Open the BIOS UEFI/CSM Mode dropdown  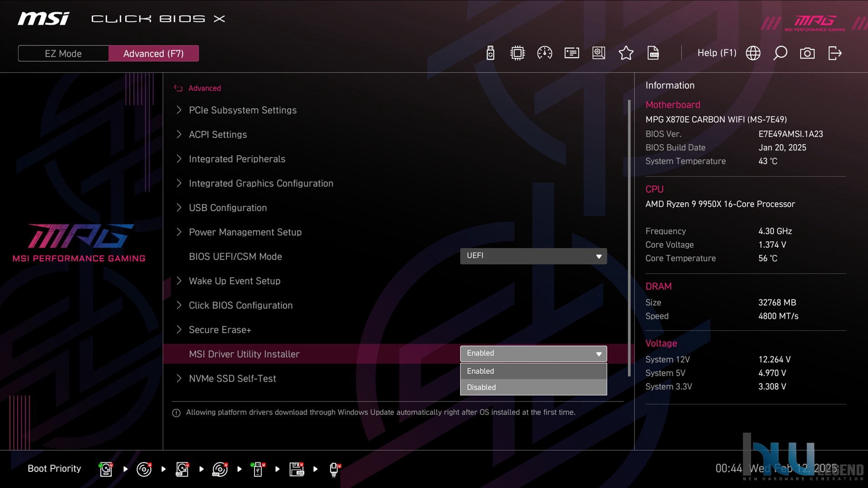coord(533,256)
